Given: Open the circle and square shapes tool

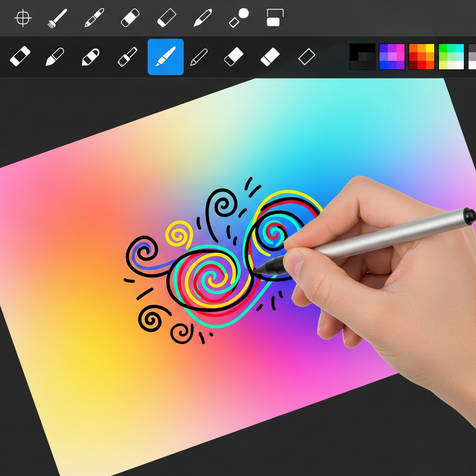Looking at the screenshot, I should coord(239,18).
